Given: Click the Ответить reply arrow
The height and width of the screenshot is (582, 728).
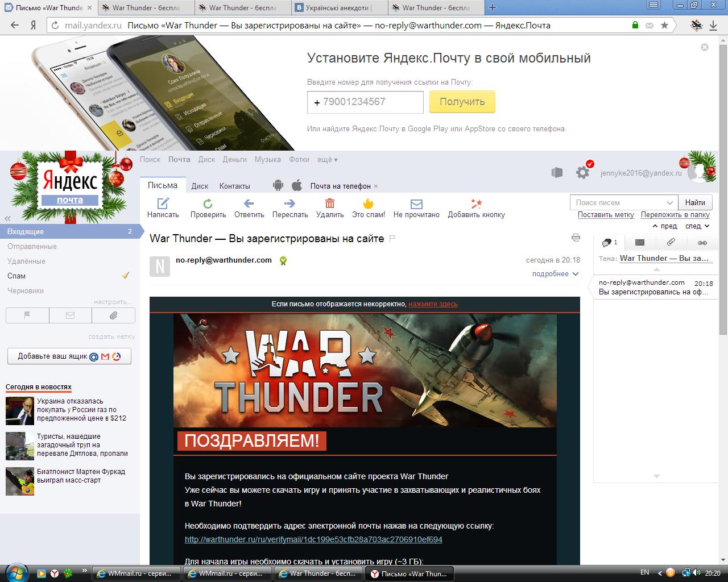Looking at the screenshot, I should tap(249, 203).
